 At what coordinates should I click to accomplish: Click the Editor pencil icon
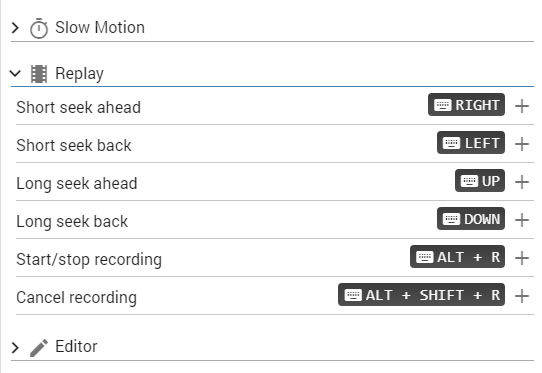coord(39,347)
